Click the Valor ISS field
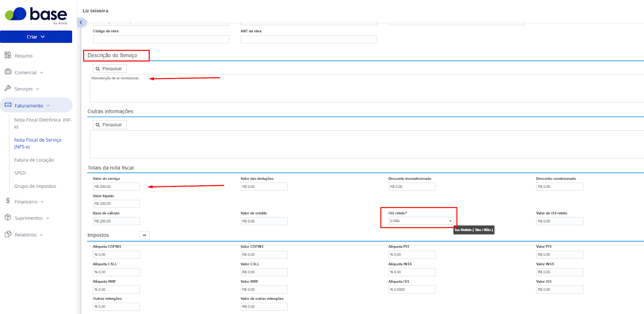This screenshot has height=314, width=644. [x=559, y=289]
